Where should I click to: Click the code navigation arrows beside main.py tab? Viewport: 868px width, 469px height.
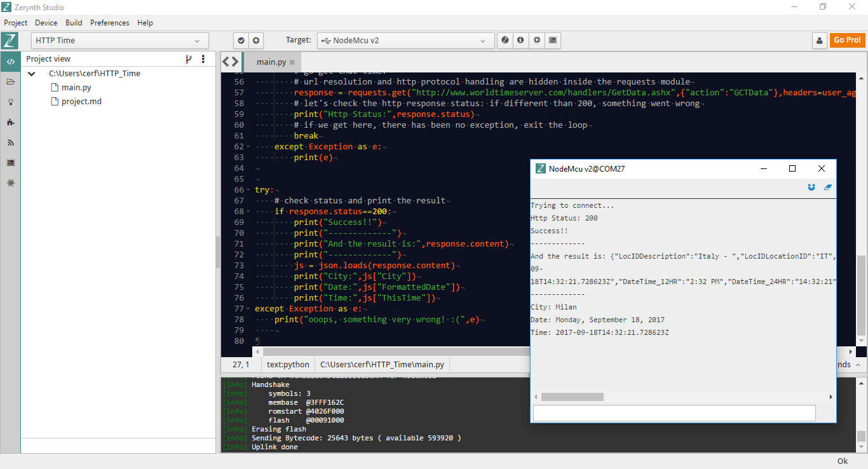231,62
